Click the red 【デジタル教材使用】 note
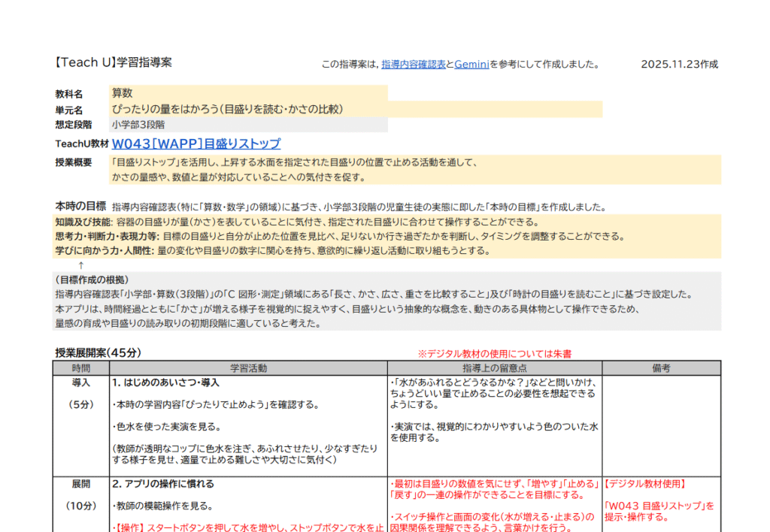The width and height of the screenshot is (770, 532). click(x=645, y=484)
